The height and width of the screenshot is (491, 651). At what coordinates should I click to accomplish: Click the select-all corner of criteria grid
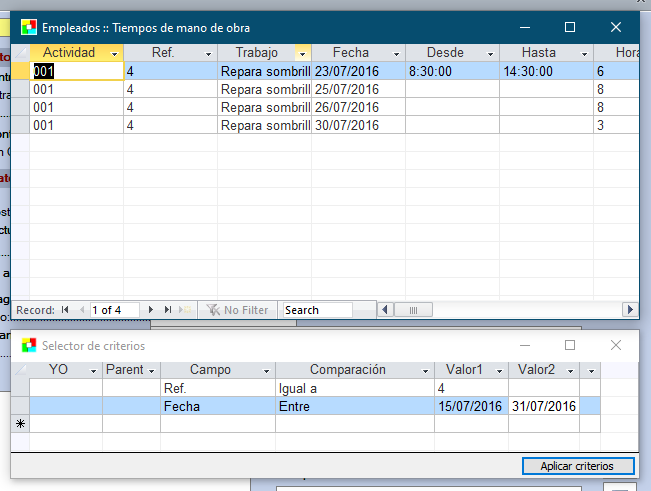click(19, 370)
